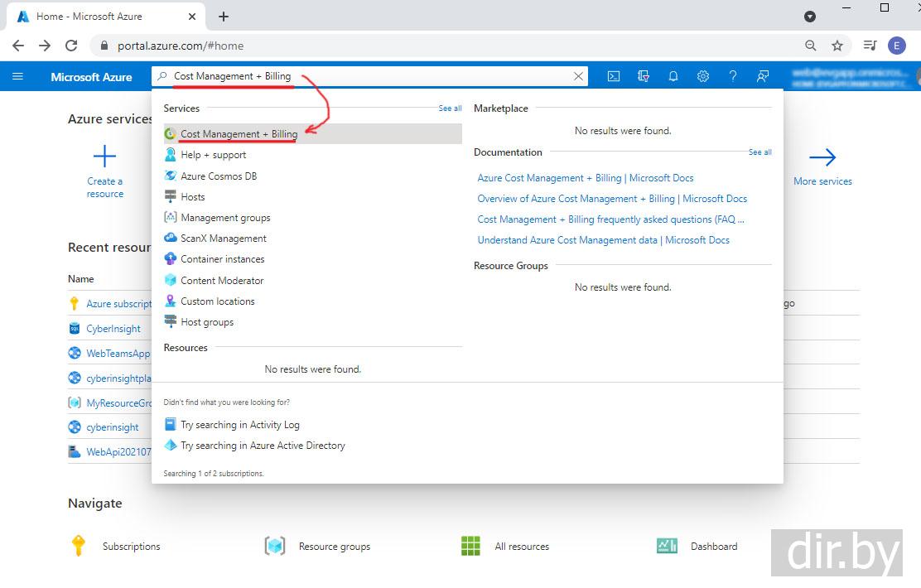Open the Directories + subscriptions filter icon
The height and width of the screenshot is (588, 921).
click(x=644, y=76)
